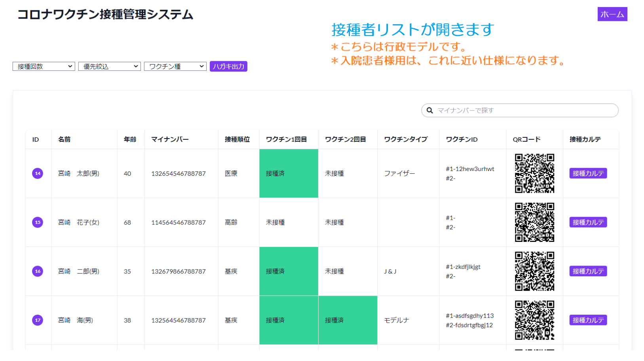Click the ワクチンタイプ column header
Image resolution: width=644 pixels, height=361 pixels.
coord(406,139)
